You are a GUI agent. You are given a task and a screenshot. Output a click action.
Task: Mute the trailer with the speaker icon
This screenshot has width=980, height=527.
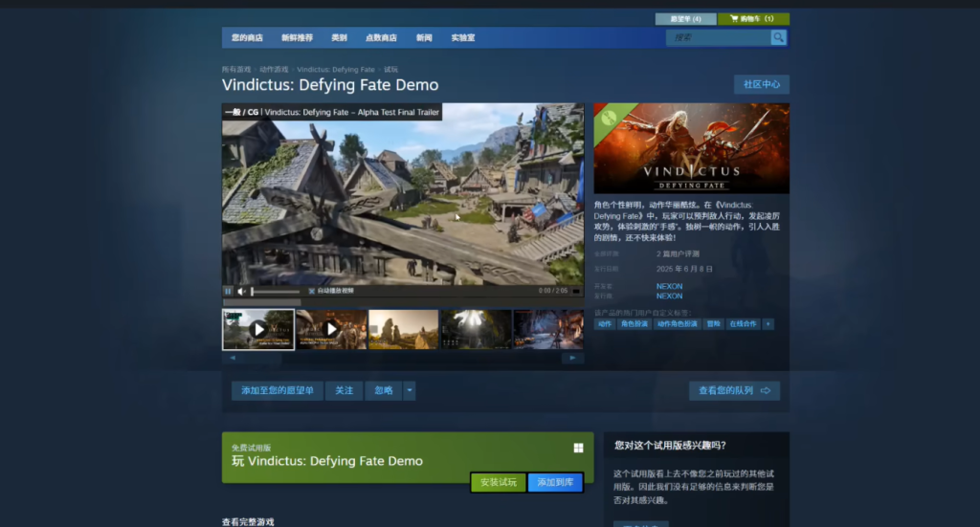(241, 291)
